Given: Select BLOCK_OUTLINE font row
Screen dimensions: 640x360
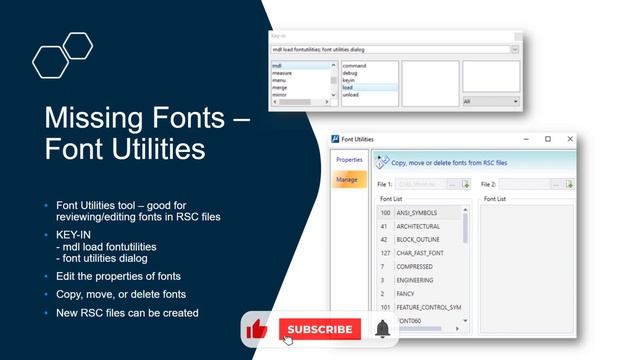Looking at the screenshot, I should coord(419,240).
